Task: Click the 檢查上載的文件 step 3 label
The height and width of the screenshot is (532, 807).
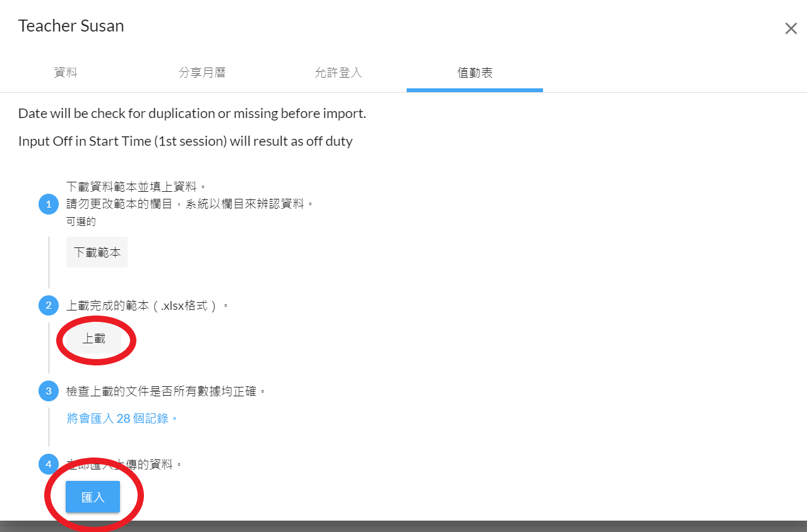Action: click(x=166, y=391)
